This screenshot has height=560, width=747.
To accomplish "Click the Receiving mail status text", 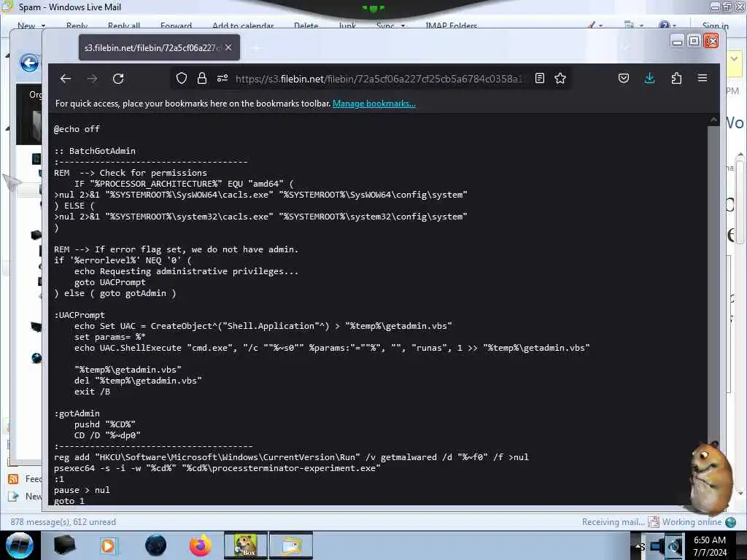I will coord(613,522).
